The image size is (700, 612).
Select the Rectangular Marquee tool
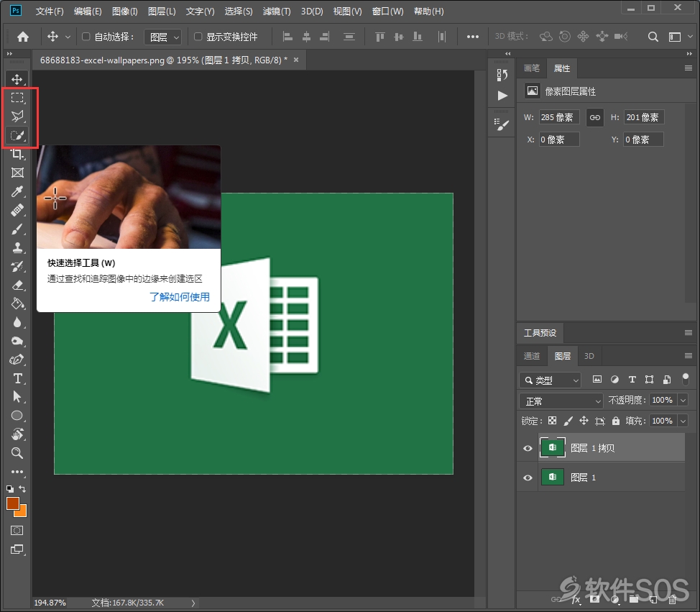pos(17,98)
